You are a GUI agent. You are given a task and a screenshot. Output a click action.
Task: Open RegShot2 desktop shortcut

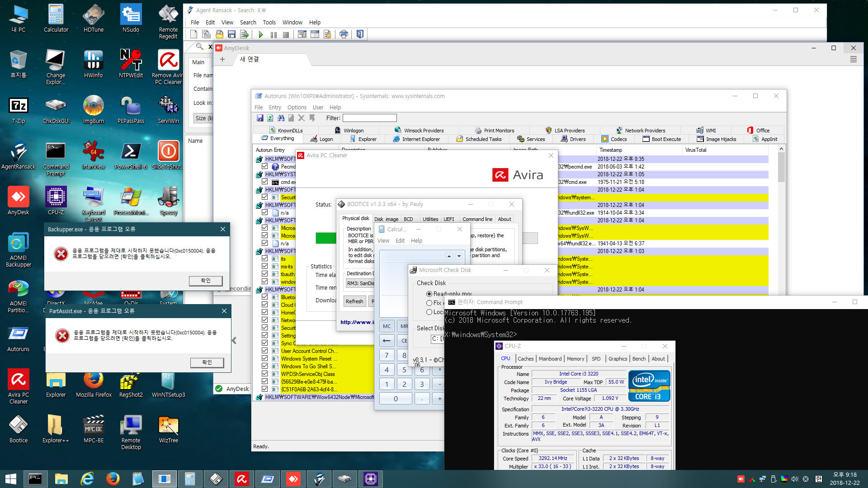(x=131, y=384)
